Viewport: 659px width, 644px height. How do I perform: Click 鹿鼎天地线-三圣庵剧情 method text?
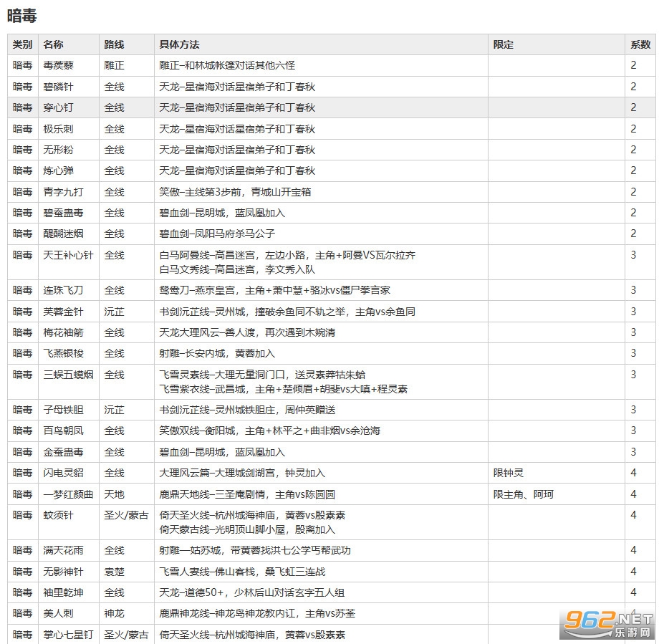tap(247, 494)
